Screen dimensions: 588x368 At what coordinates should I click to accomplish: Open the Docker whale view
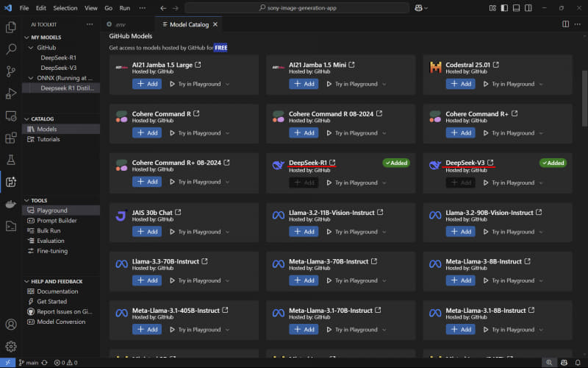pyautogui.click(x=11, y=204)
